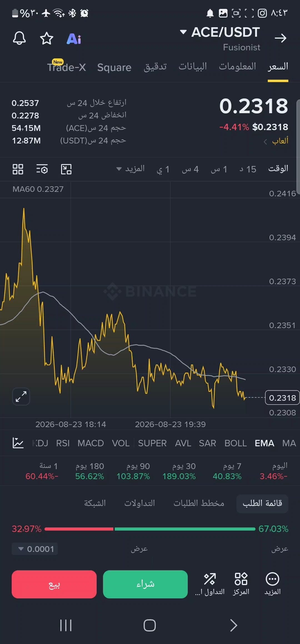Open the Ai assistant icon
The width and height of the screenshot is (300, 644).
(x=74, y=39)
